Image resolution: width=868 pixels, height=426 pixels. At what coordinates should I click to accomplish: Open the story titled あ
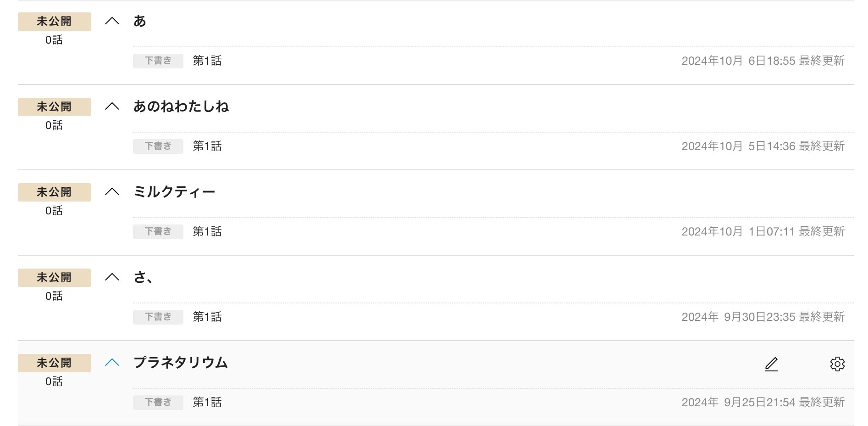(x=140, y=21)
